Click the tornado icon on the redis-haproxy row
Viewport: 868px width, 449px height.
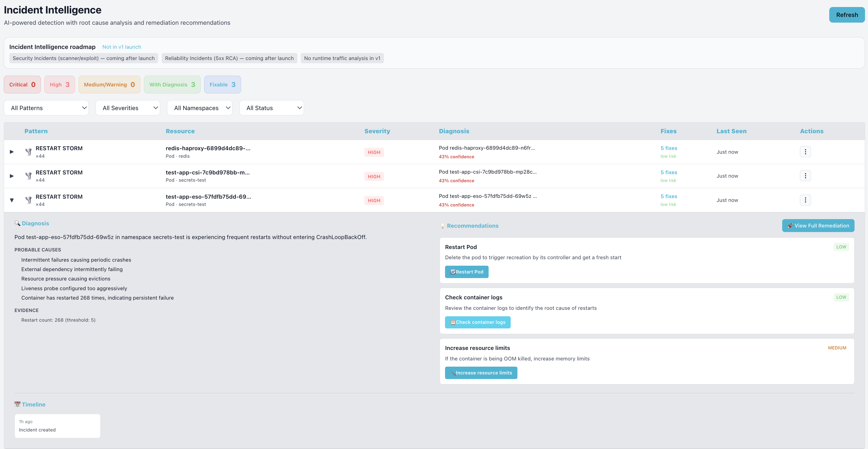[29, 152]
